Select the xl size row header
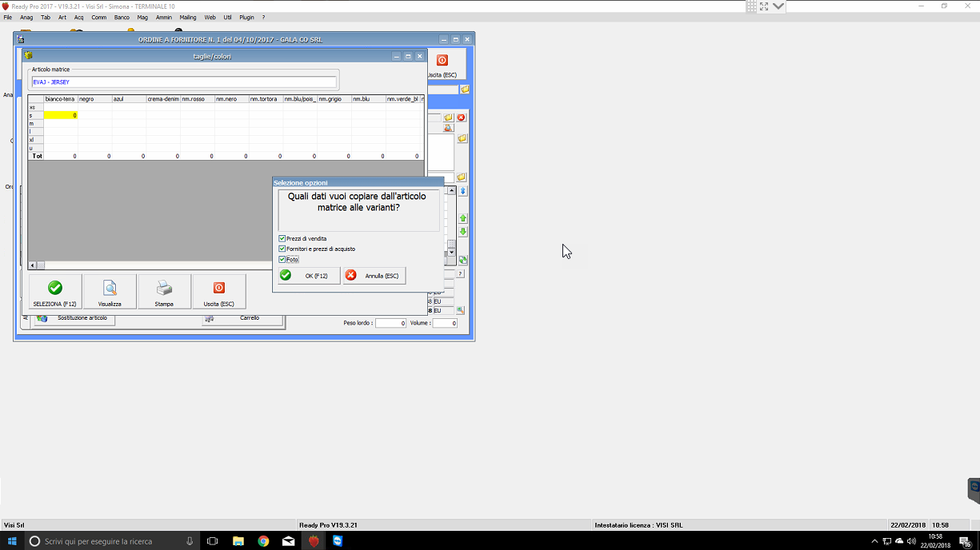The image size is (980, 550). click(36, 140)
